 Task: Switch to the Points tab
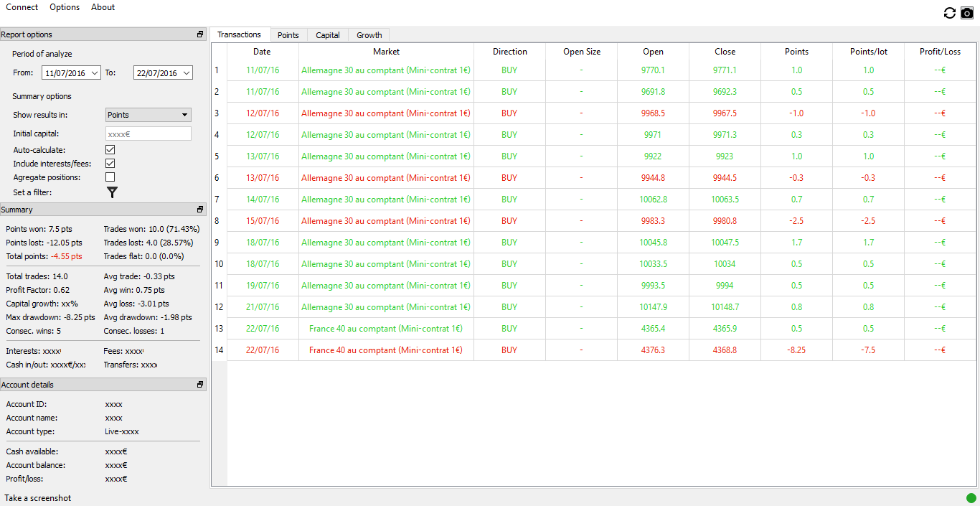tap(288, 35)
